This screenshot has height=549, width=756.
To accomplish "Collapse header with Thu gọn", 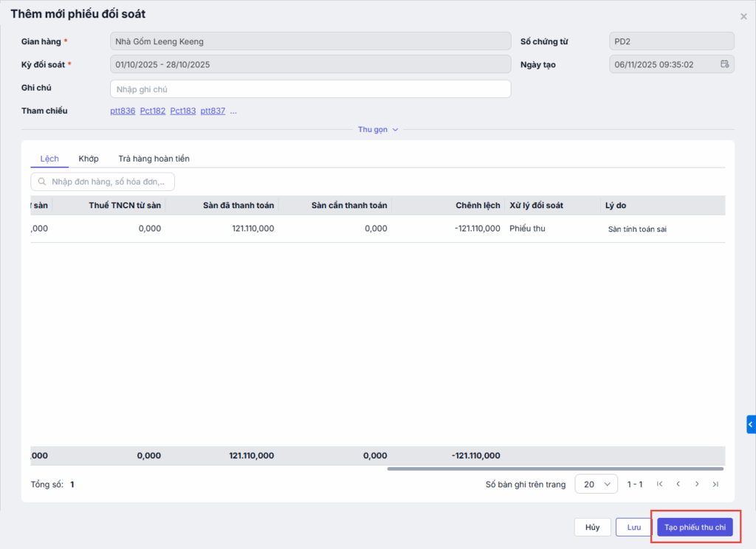I will (x=378, y=129).
